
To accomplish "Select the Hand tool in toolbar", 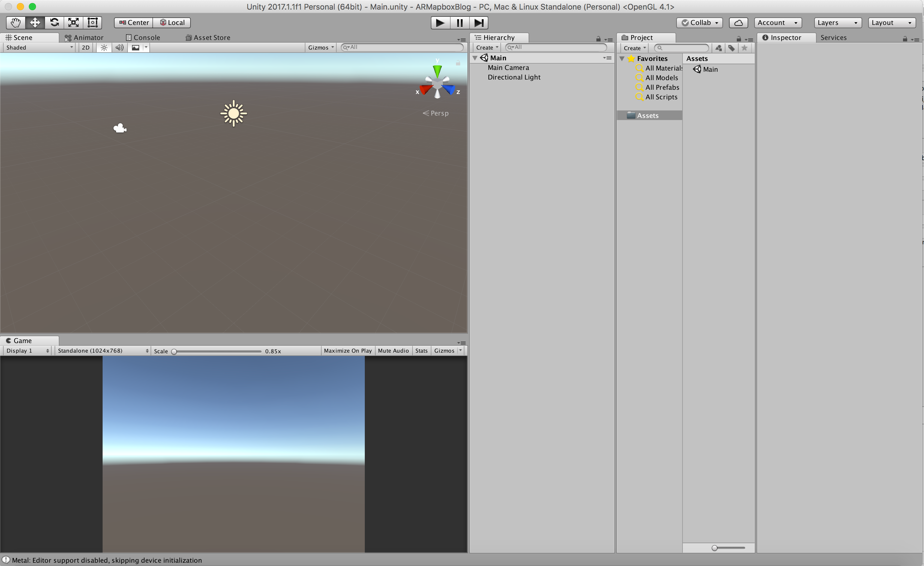I will click(x=16, y=23).
